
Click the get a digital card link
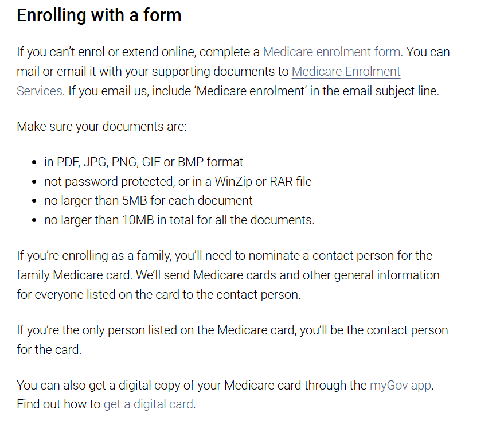click(x=148, y=404)
